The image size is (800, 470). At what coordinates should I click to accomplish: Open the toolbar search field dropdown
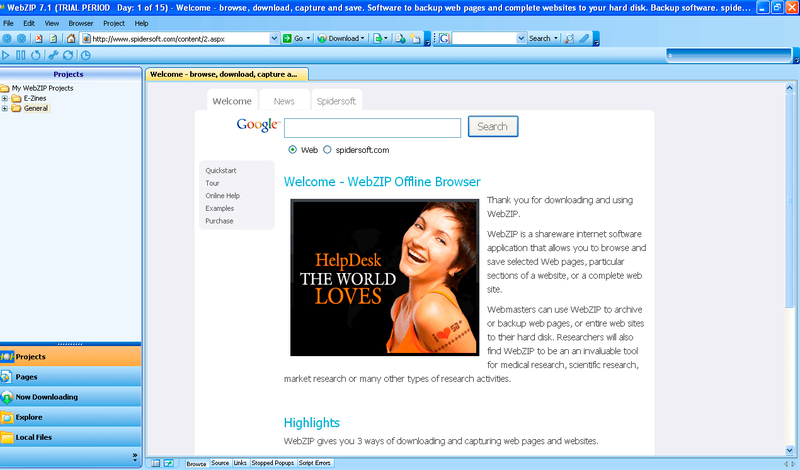coord(521,38)
